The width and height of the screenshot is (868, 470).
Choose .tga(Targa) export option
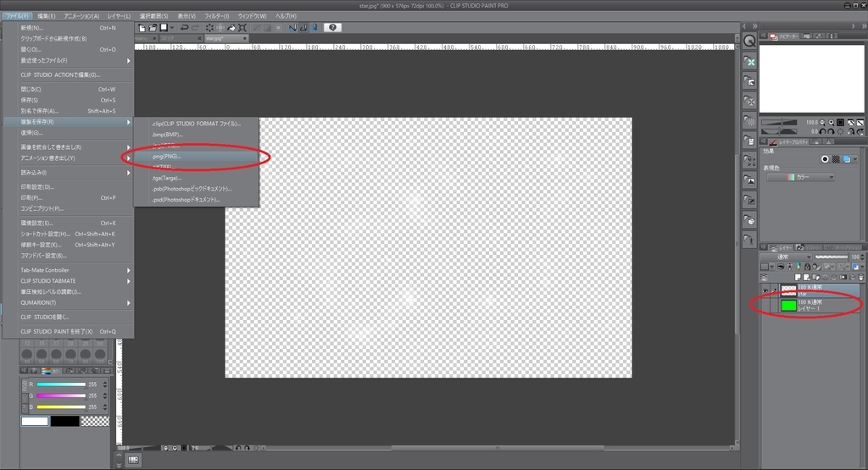tap(197, 178)
